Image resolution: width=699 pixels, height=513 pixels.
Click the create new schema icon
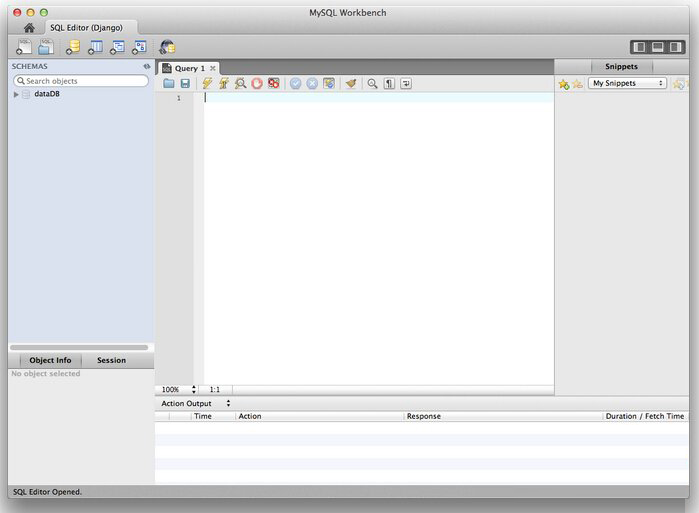coord(72,47)
